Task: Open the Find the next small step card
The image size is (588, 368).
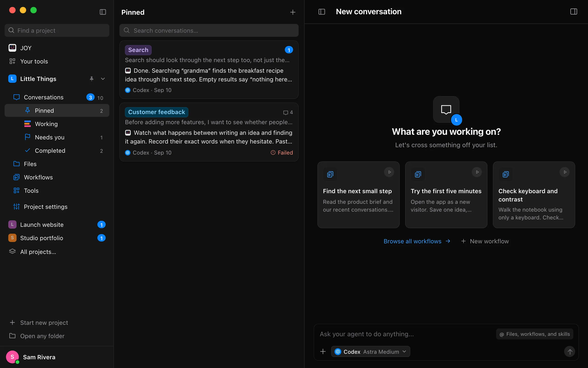Action: [358, 195]
